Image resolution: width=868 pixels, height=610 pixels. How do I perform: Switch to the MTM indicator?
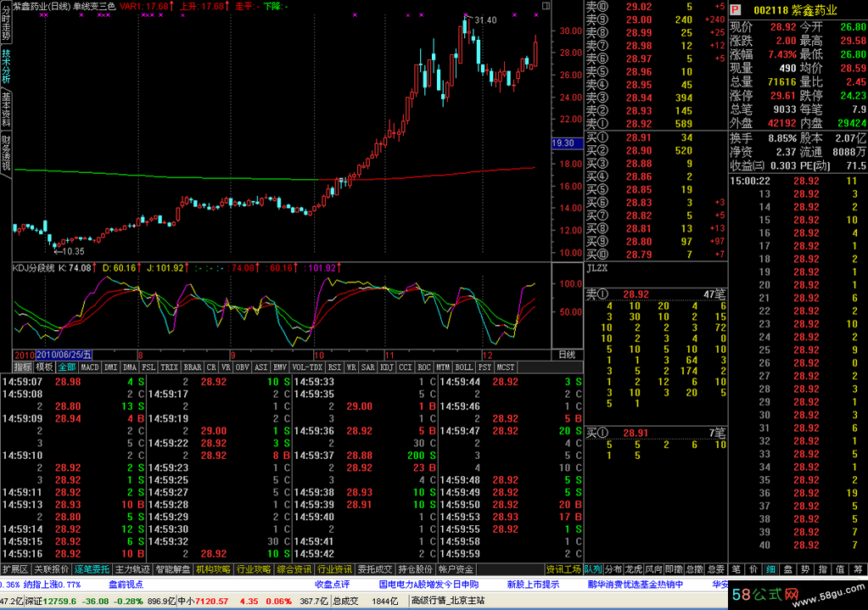tap(444, 367)
